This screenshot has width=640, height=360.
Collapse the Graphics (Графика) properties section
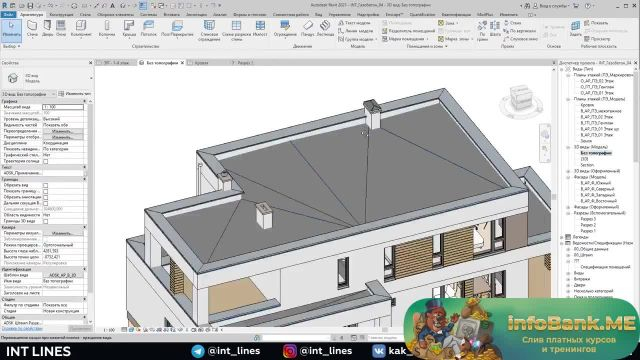[x=85, y=101]
